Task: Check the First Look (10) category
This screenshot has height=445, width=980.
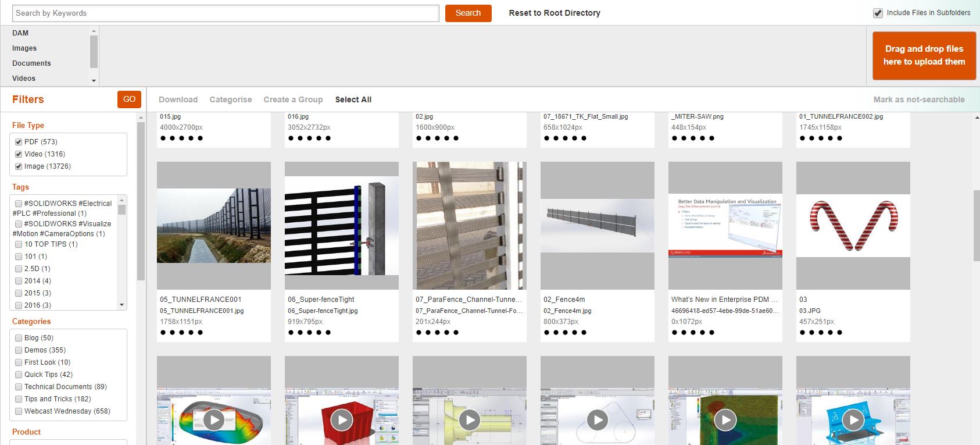Action: tap(19, 362)
